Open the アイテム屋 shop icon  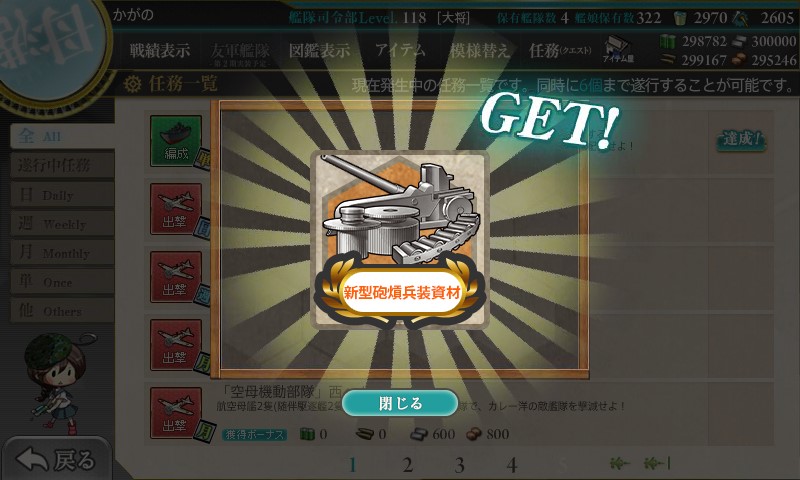[618, 50]
